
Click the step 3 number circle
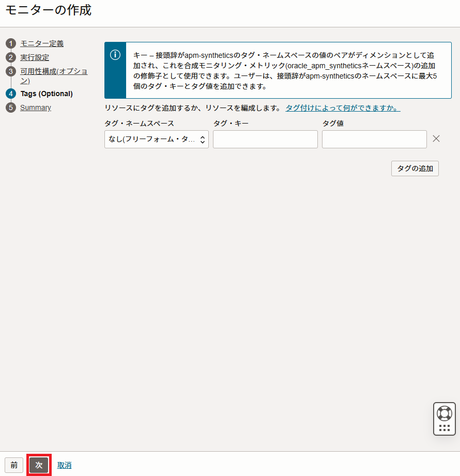point(11,71)
